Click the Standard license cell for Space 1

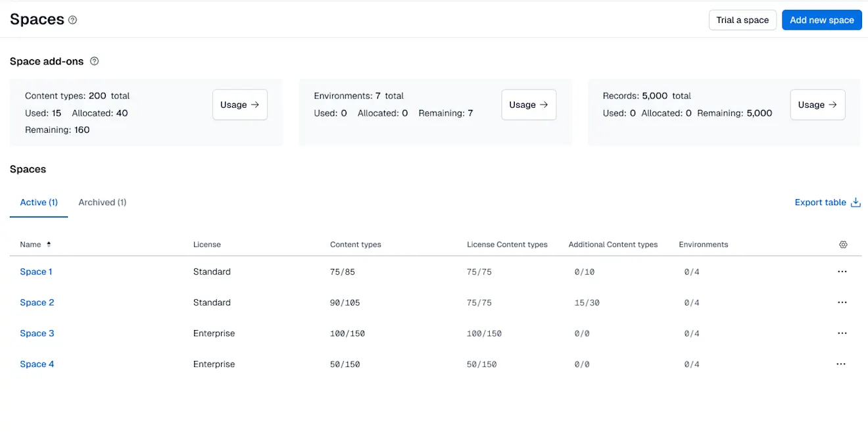212,272
